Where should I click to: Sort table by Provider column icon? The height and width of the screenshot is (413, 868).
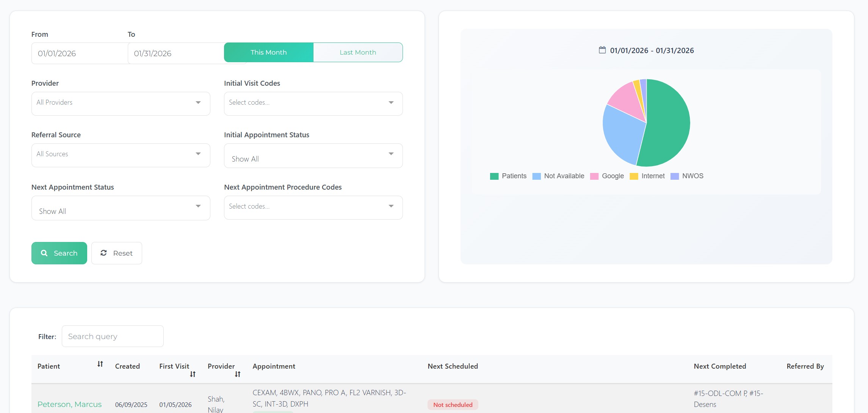[x=238, y=374]
